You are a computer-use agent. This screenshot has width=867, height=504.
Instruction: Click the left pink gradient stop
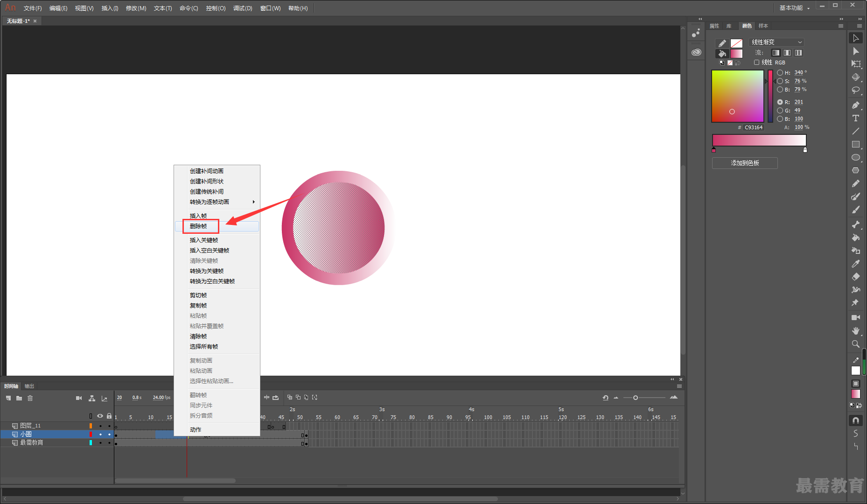pyautogui.click(x=714, y=150)
